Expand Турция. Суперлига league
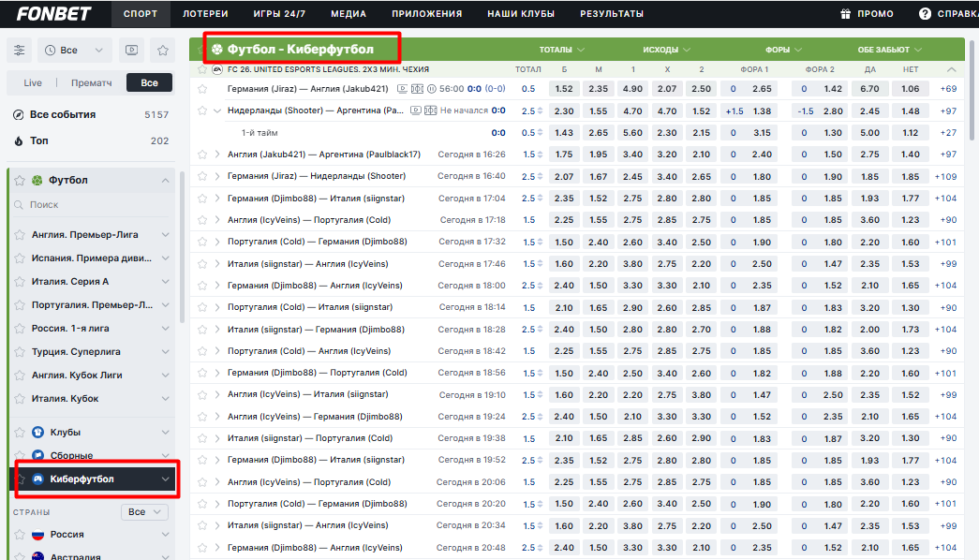 tap(166, 352)
